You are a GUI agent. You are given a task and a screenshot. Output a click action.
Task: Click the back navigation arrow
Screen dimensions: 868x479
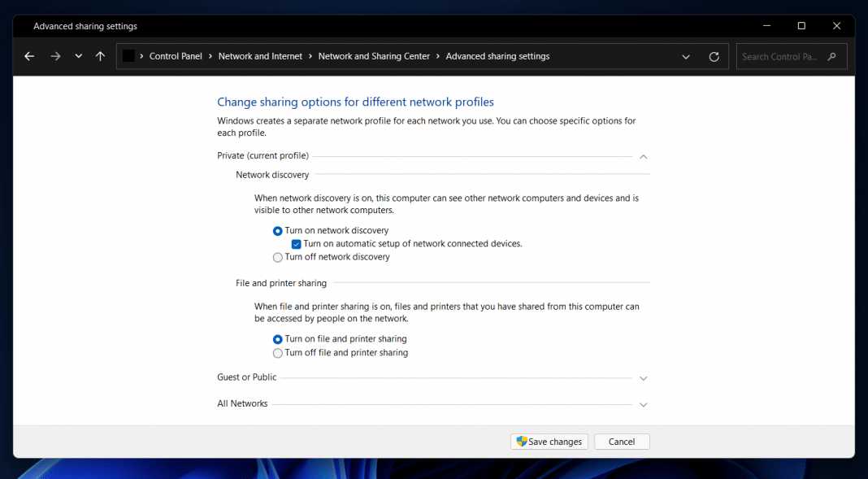pos(29,56)
